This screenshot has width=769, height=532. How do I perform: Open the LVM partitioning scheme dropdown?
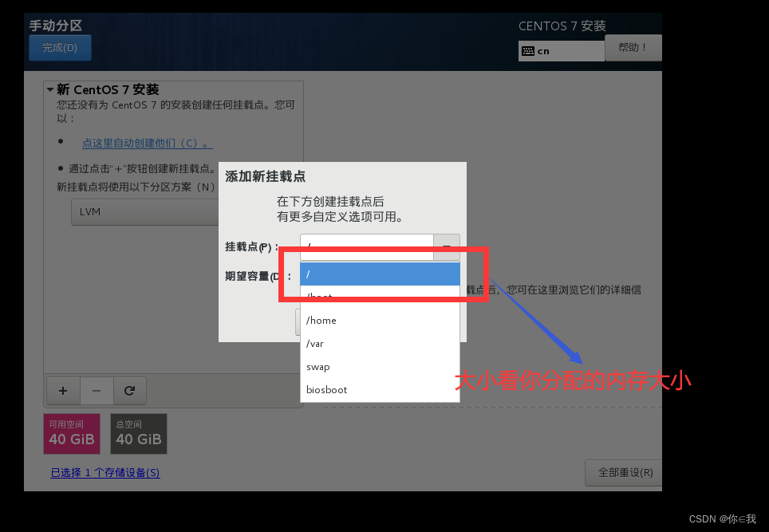(x=145, y=212)
